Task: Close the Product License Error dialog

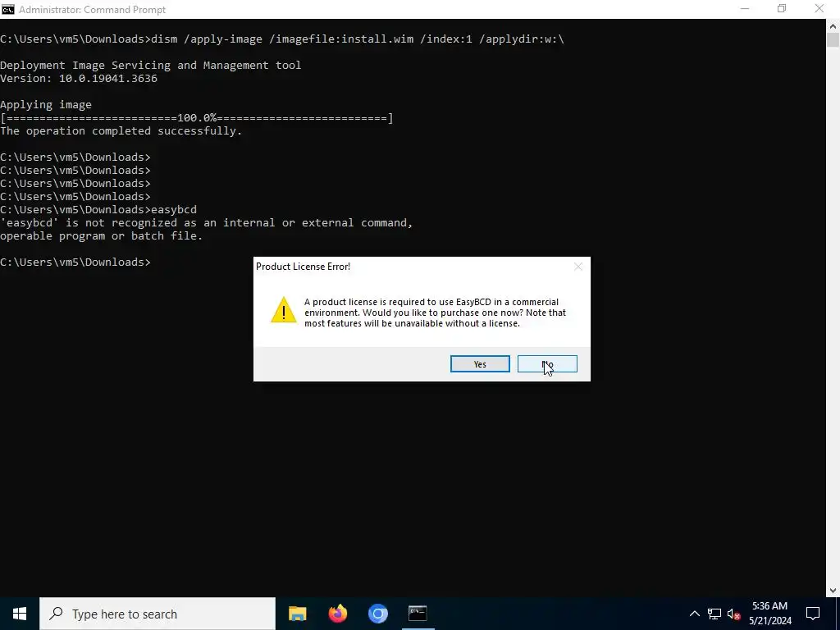Action: (x=578, y=267)
